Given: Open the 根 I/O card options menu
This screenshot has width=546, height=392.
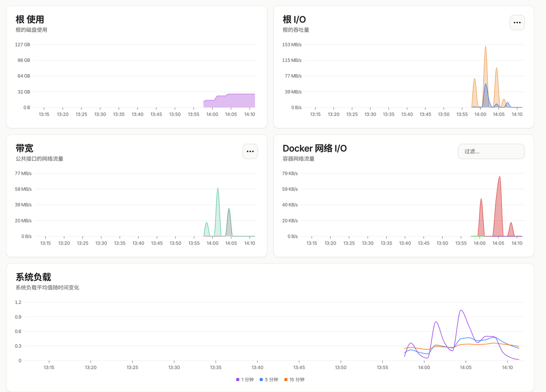Looking at the screenshot, I should pos(517,22).
